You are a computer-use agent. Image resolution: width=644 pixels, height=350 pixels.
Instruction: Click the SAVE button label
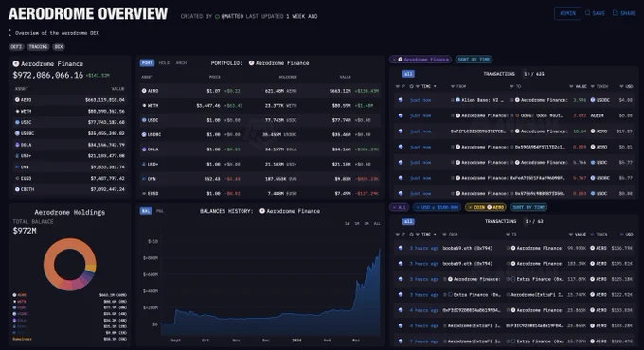coord(599,13)
